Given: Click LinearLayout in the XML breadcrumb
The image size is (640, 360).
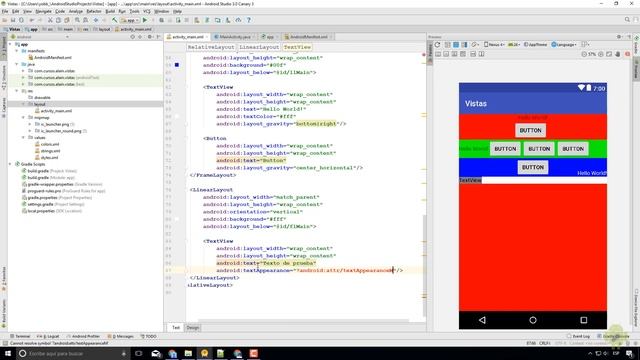Looking at the screenshot, I should click(259, 47).
